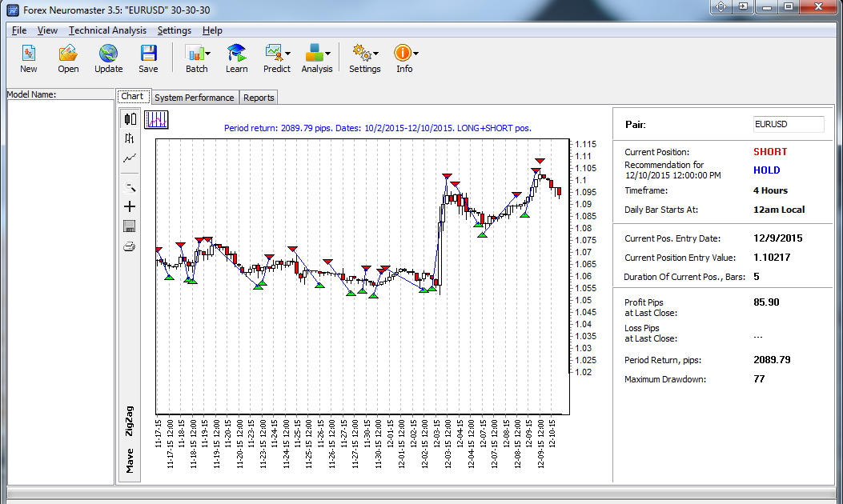Toggle the Mave overlay button

click(x=129, y=461)
